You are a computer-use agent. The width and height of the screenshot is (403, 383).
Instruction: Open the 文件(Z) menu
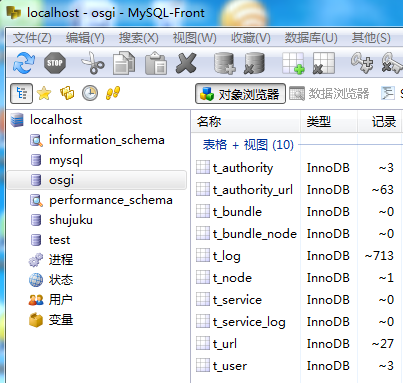[x=32, y=38]
